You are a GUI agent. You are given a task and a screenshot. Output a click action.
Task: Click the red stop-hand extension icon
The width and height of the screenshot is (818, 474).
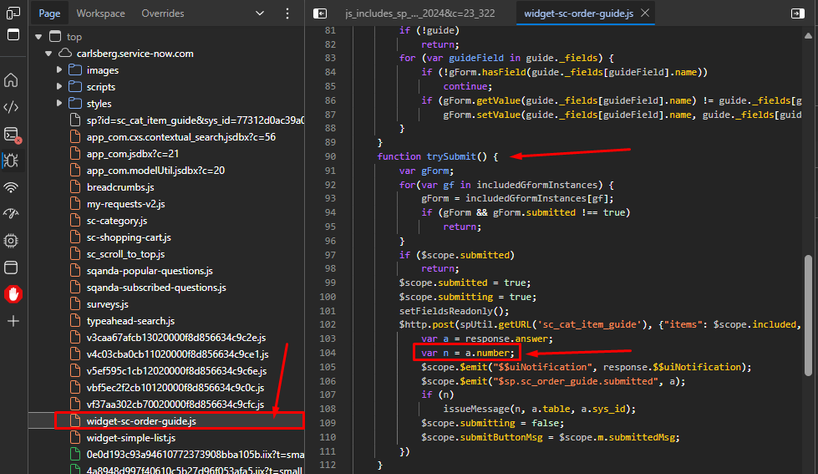pos(13,294)
